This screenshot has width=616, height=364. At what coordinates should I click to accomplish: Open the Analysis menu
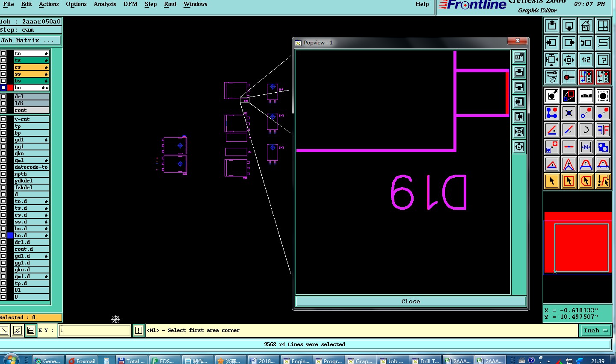[x=105, y=4]
